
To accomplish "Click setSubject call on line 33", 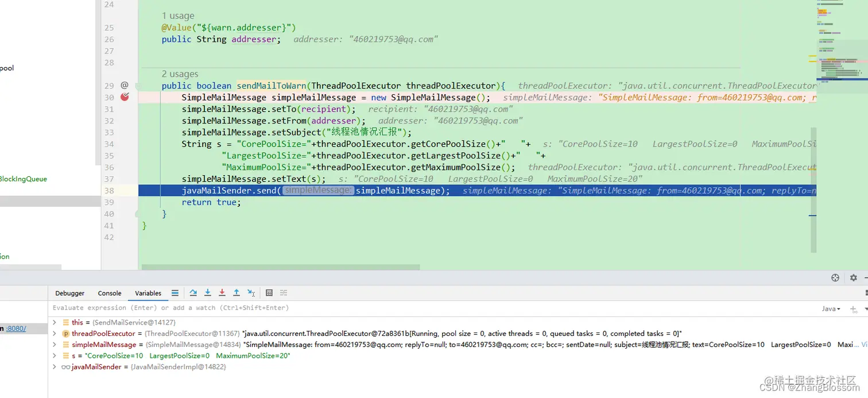I will click(296, 132).
